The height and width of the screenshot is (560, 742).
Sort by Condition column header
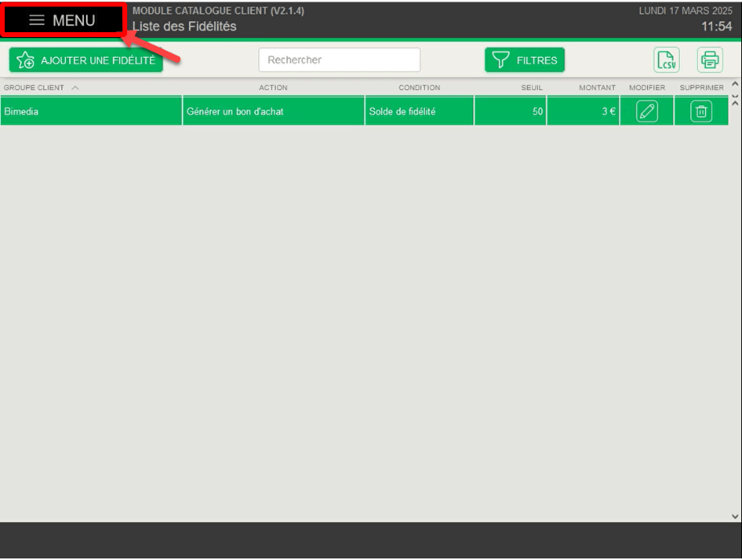pyautogui.click(x=419, y=88)
